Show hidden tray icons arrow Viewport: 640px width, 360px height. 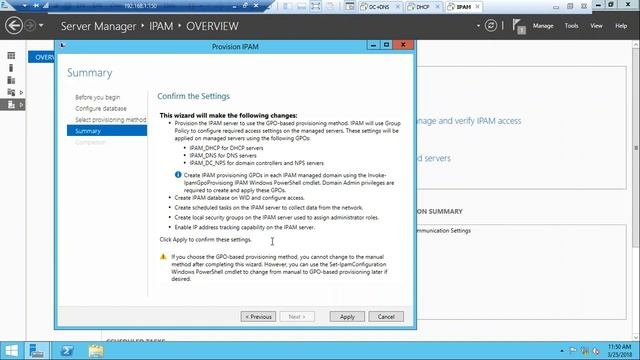[x=562, y=351]
